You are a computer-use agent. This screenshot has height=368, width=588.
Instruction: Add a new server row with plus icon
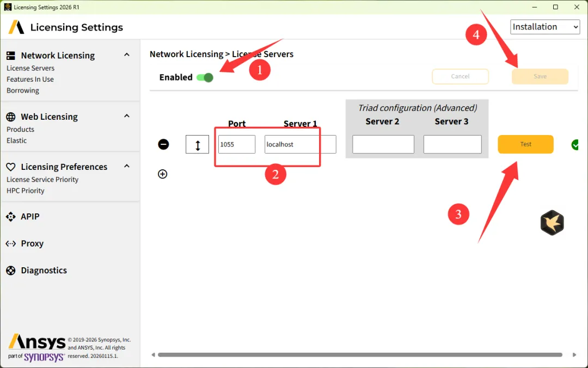point(162,174)
